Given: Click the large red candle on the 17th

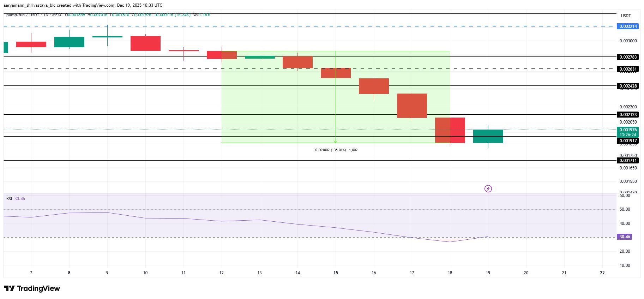Looking at the screenshot, I should click(412, 106).
